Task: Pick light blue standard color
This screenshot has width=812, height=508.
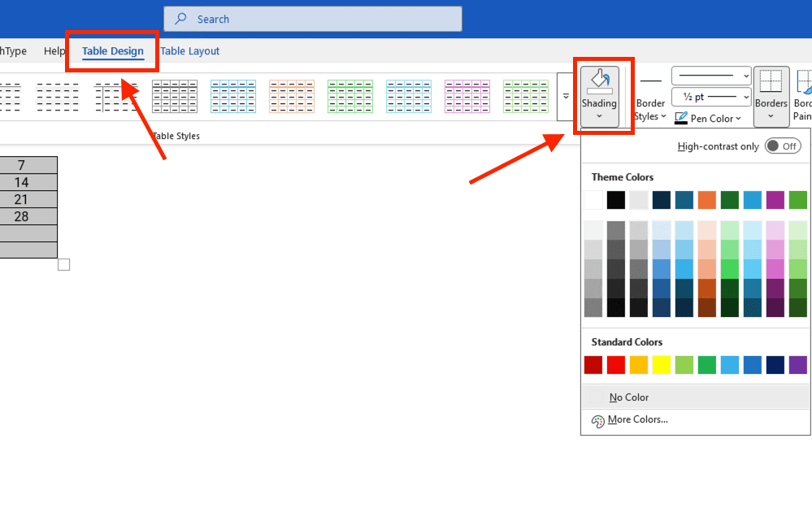Action: pos(730,365)
